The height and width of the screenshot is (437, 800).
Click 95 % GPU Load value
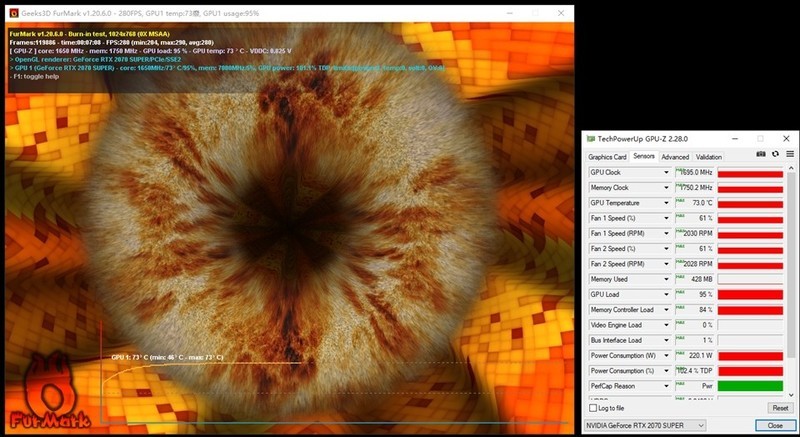pyautogui.click(x=695, y=295)
